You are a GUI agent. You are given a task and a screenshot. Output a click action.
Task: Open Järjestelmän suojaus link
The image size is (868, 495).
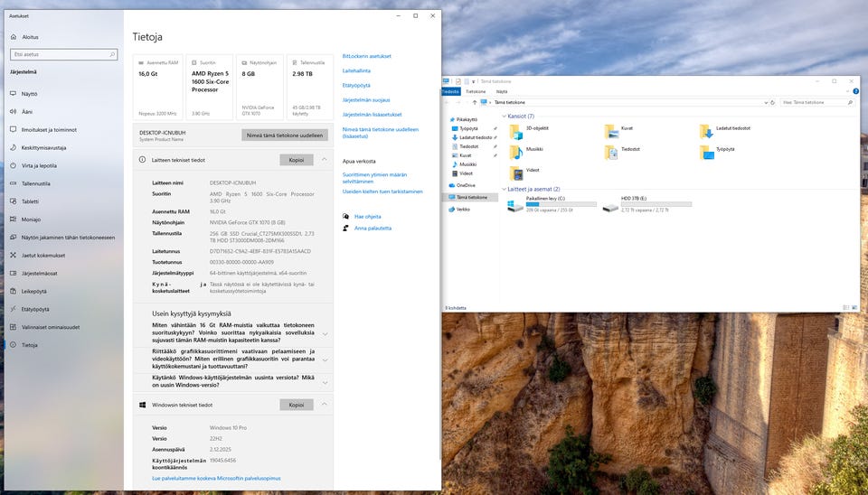click(x=366, y=100)
